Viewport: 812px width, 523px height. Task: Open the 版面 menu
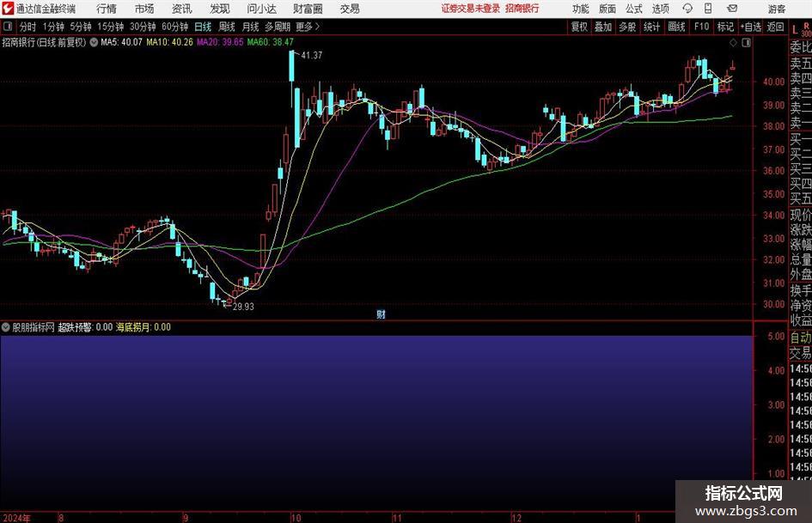[x=607, y=9]
